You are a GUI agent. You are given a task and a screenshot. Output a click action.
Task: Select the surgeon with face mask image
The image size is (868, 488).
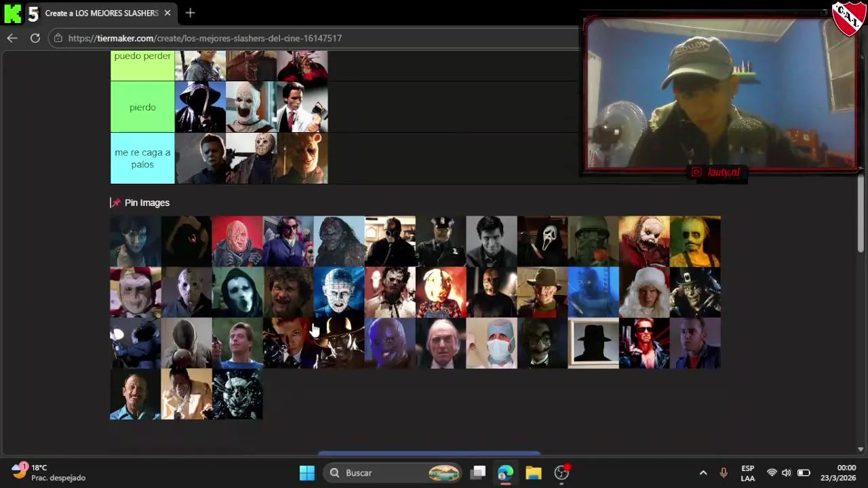click(492, 343)
